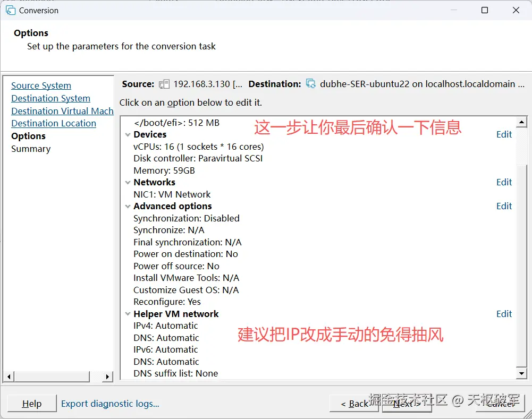Open the Destination Location step
Viewport: 532px width, 419px height.
tap(53, 123)
